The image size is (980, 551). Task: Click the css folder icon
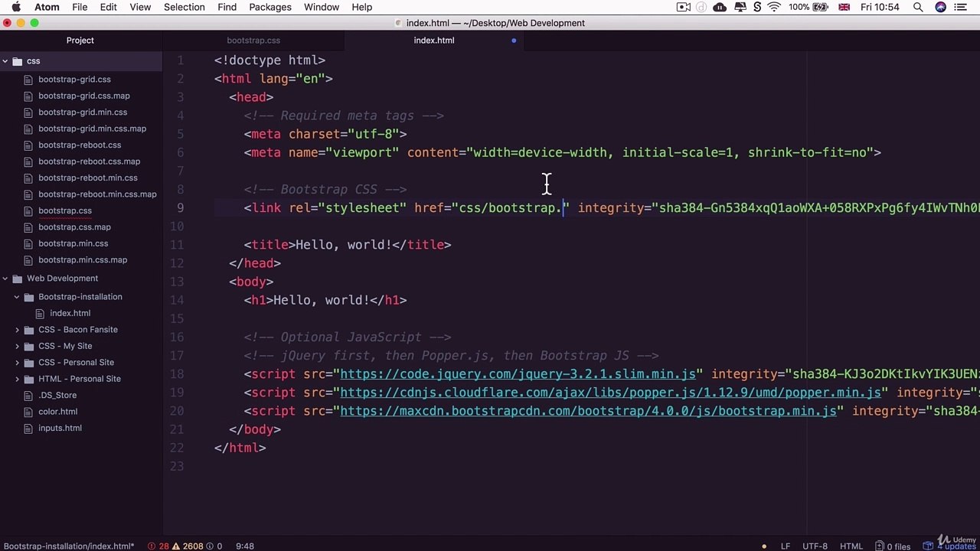coord(18,61)
